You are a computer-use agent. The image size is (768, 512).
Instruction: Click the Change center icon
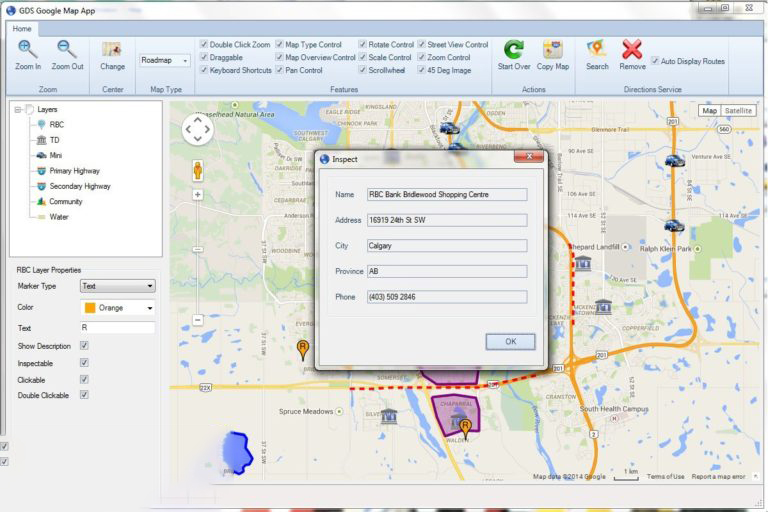pos(112,49)
